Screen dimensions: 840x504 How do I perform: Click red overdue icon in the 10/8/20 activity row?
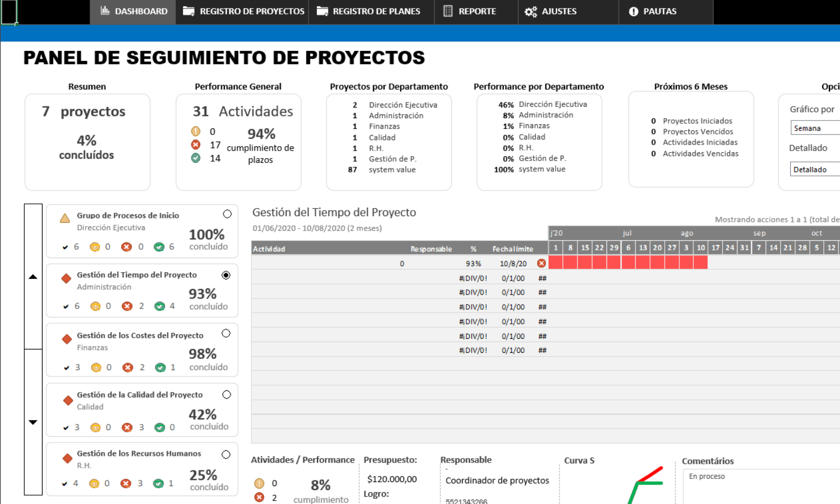(541, 263)
